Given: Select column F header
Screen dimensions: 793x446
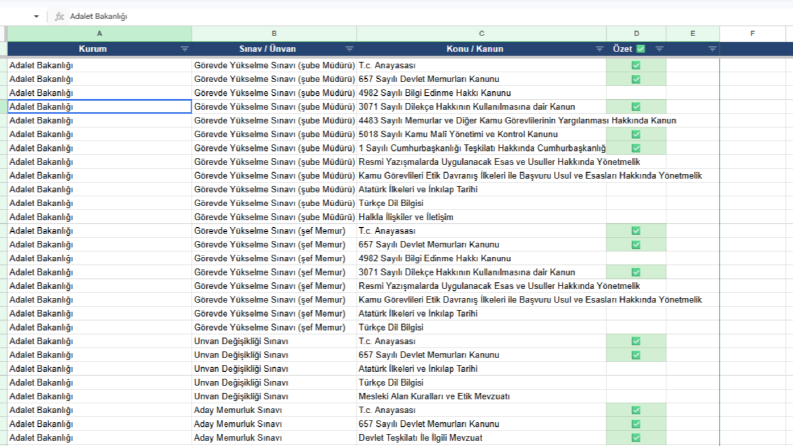Looking at the screenshot, I should point(753,33).
